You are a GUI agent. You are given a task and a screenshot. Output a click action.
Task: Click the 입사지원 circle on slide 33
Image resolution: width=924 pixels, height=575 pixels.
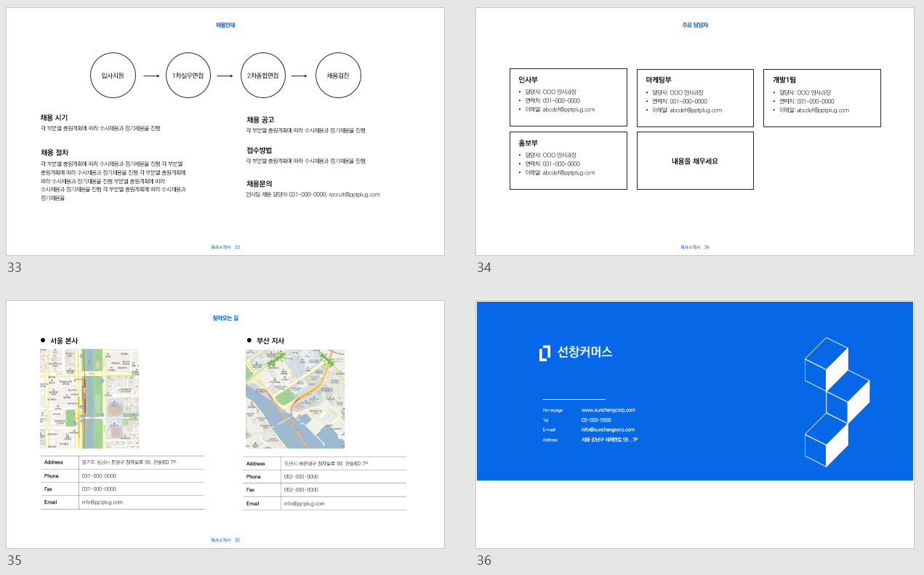[113, 76]
